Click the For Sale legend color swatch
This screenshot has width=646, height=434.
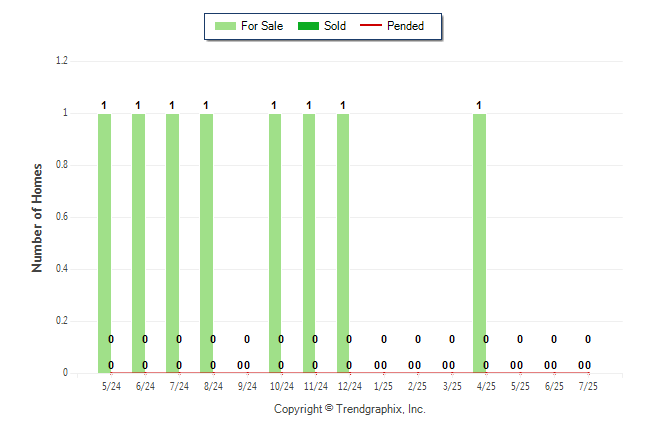(x=225, y=26)
